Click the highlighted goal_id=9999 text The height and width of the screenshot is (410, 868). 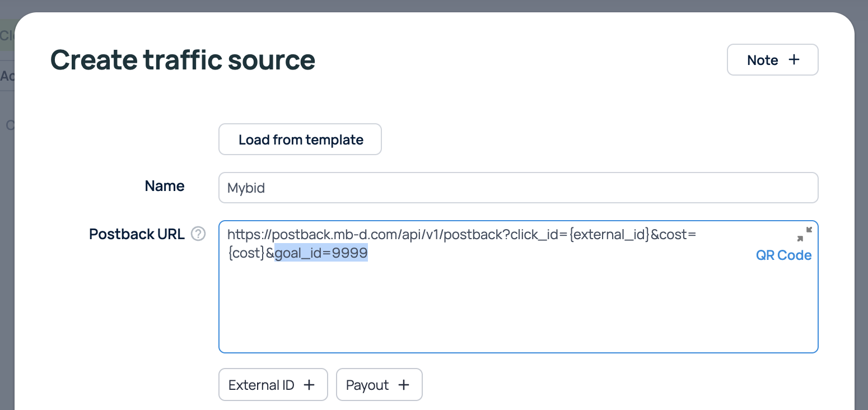pyautogui.click(x=321, y=253)
